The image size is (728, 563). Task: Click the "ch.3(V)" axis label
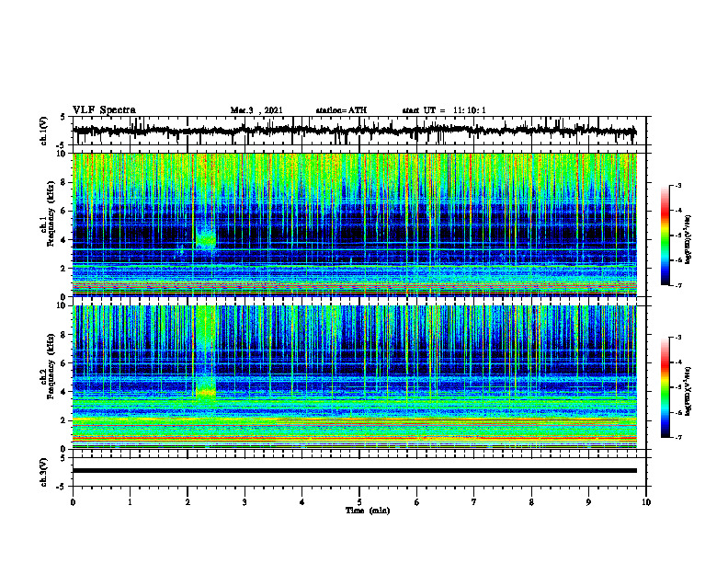44,472
